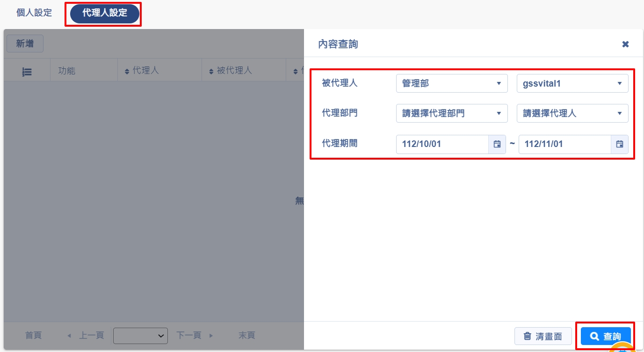This screenshot has height=352, width=644.
Task: Click the 新增 add button
Action: [25, 44]
